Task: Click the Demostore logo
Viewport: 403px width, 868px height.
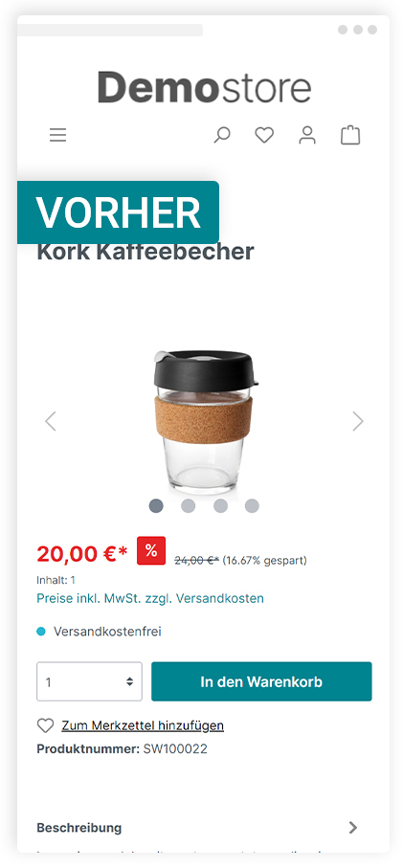Action: 204,87
